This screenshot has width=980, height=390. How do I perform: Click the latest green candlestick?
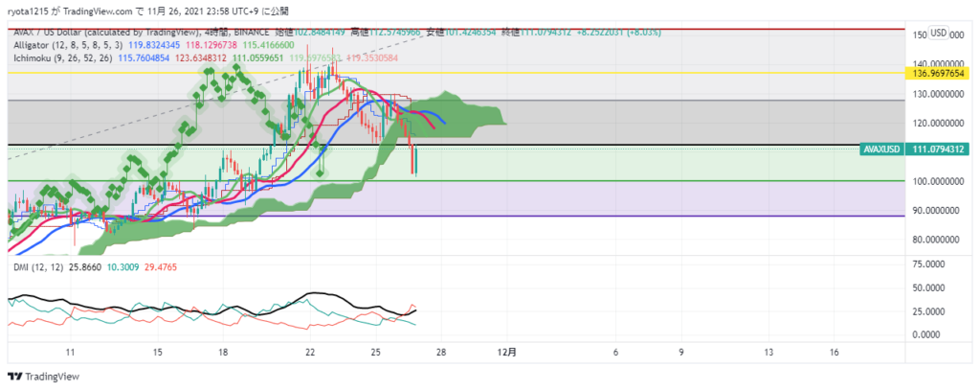pyautogui.click(x=416, y=159)
